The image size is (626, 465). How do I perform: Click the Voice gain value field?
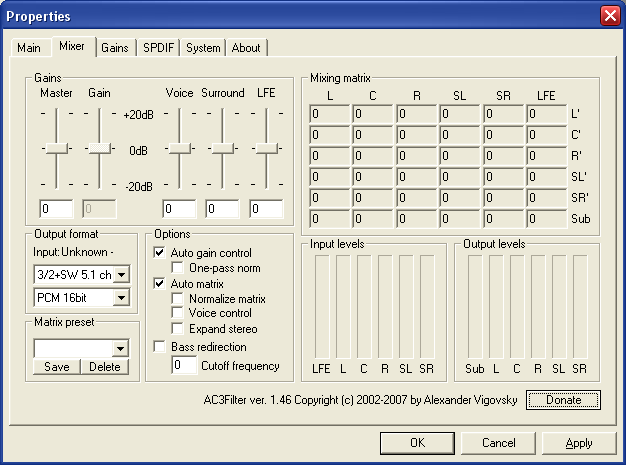pyautogui.click(x=179, y=209)
